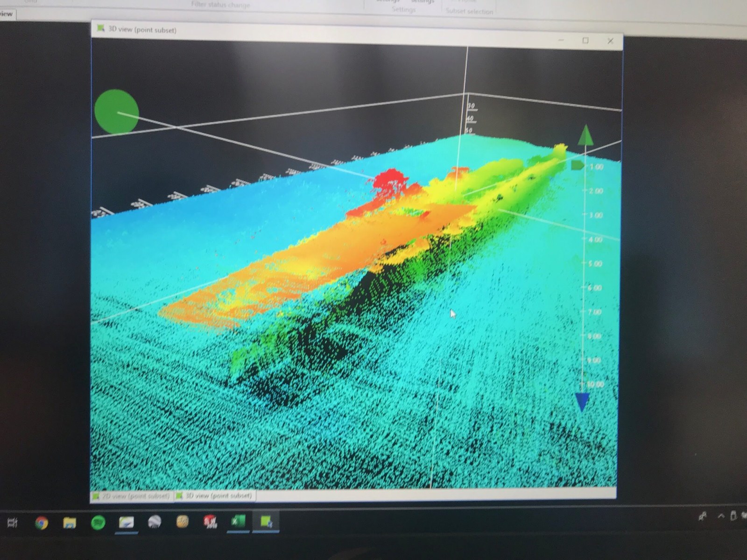Open Excel from the taskbar
Viewport: 747px width, 560px height.
(x=238, y=521)
